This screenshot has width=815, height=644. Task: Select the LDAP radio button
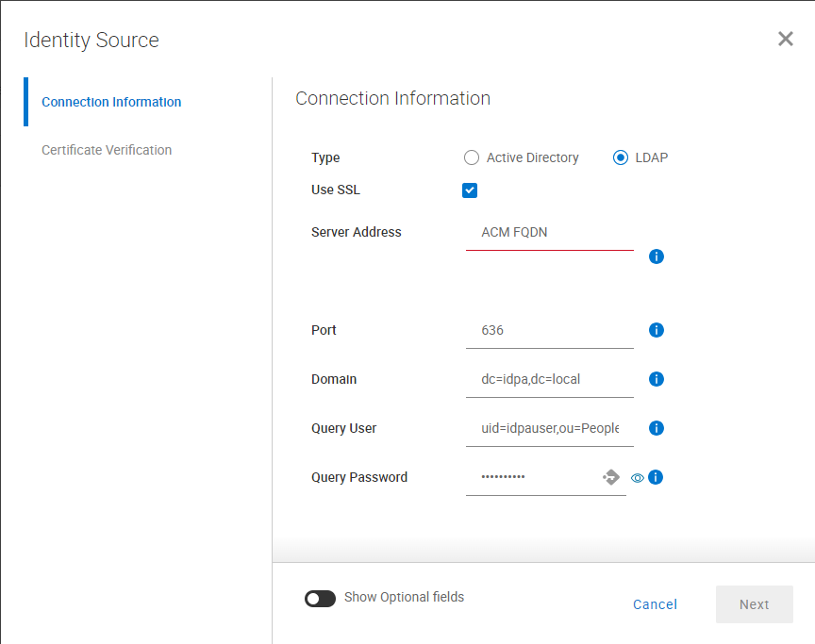click(621, 157)
